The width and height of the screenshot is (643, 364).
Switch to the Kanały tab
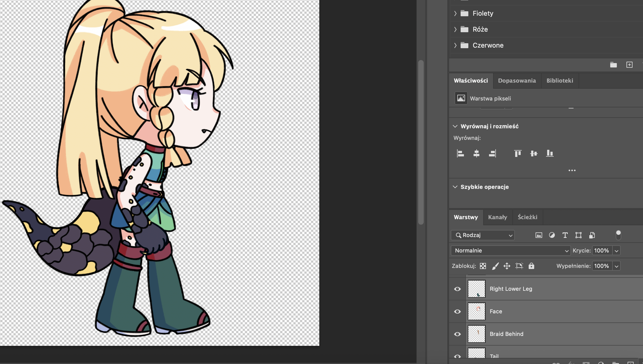pos(498,217)
